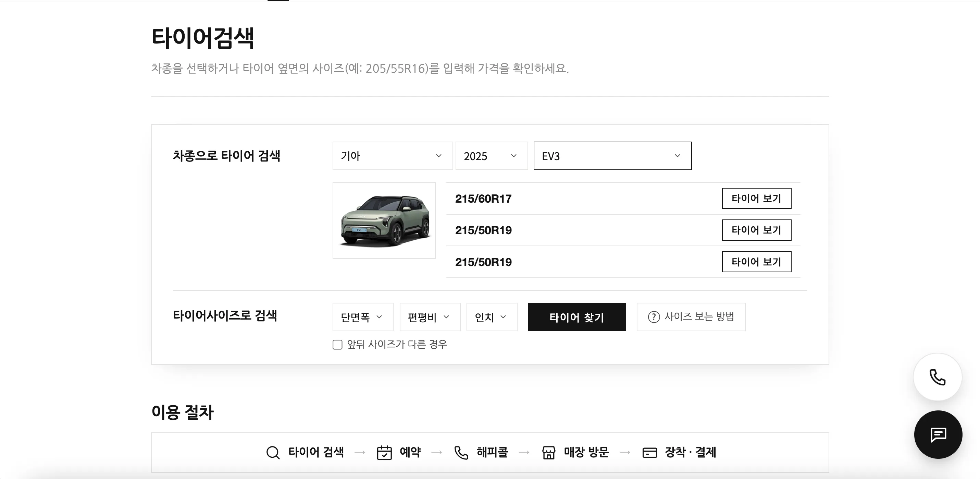The width and height of the screenshot is (980, 479).
Task: Click the store icon beside 매장 방문
Action: [549, 453]
